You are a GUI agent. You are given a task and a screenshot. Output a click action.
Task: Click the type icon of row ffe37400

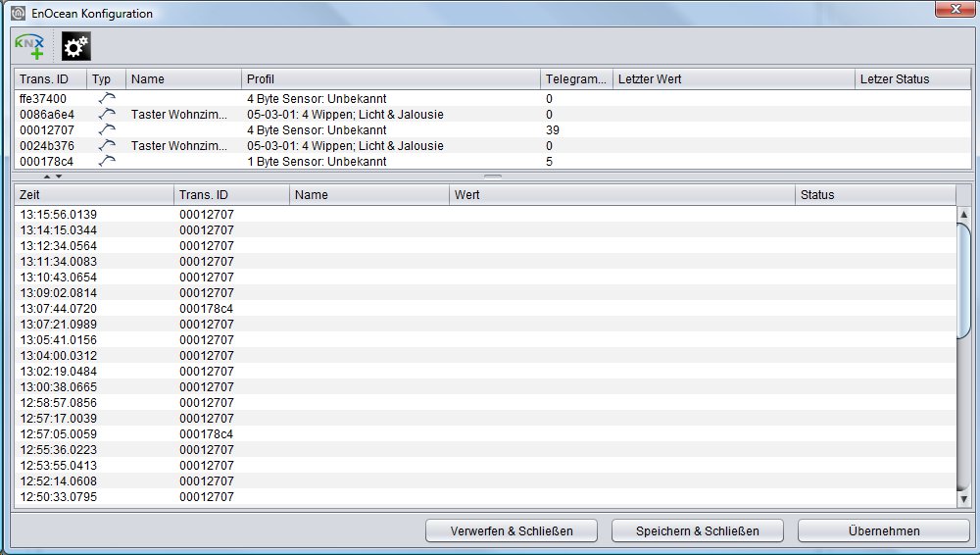click(x=107, y=98)
